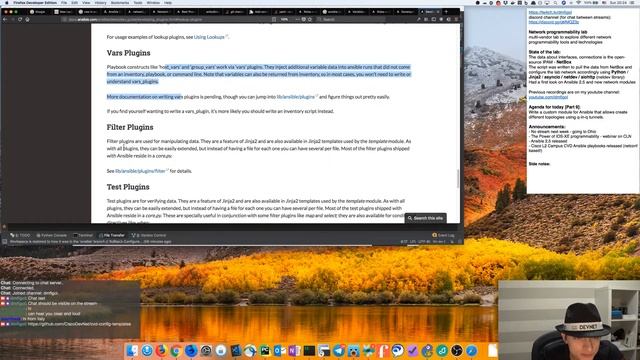Image resolution: width=640 pixels, height=360 pixels.
Task: Click the browser search field
Action: [351, 19]
